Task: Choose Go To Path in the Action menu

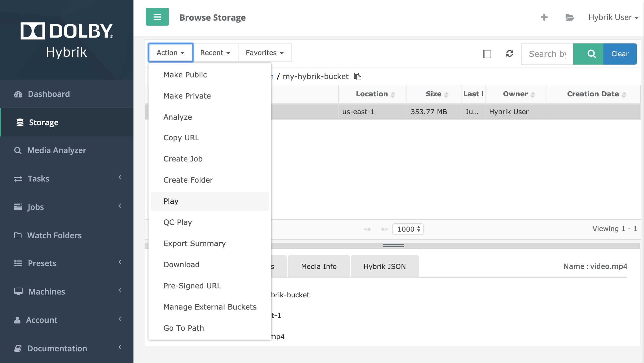Action: coord(210,328)
